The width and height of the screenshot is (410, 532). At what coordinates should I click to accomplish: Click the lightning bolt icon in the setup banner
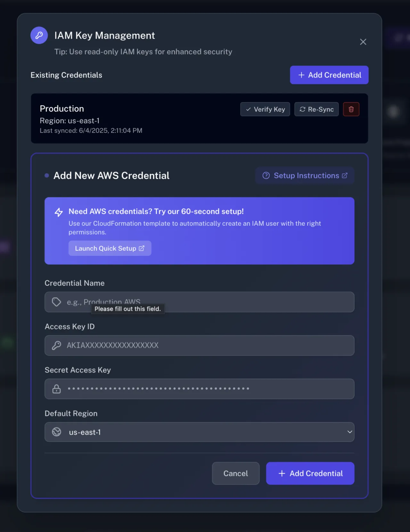tap(59, 212)
